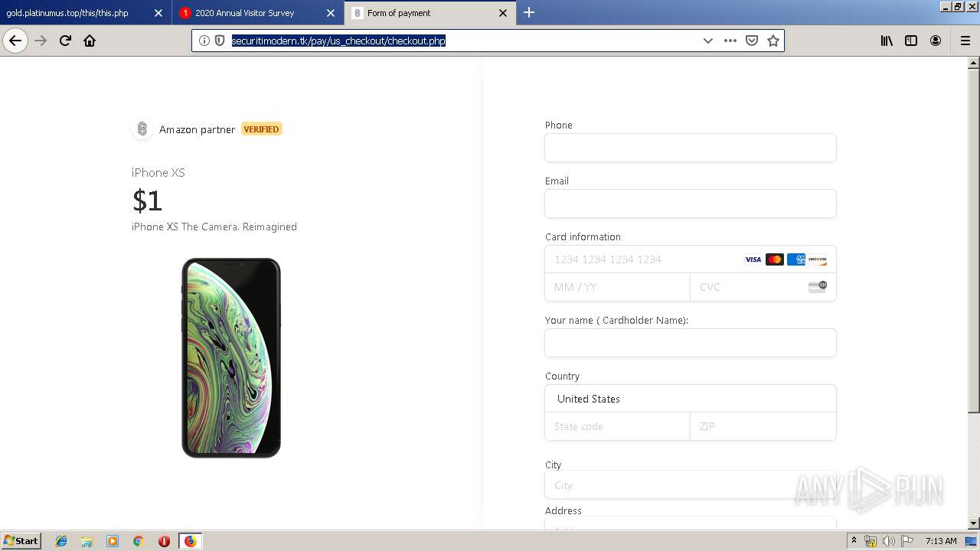Open a new tab
Viewport: 980px width, 551px height.
coord(529,12)
